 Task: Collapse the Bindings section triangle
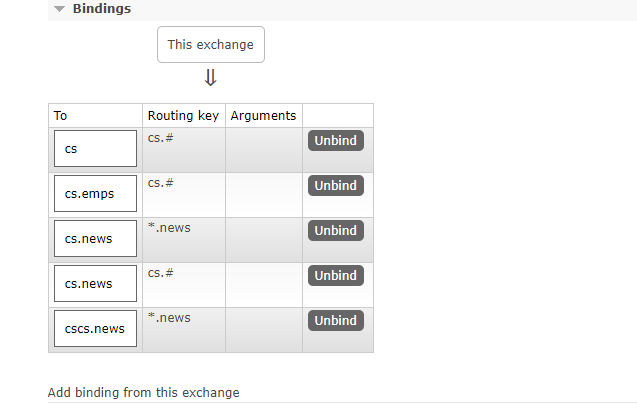pyautogui.click(x=60, y=9)
